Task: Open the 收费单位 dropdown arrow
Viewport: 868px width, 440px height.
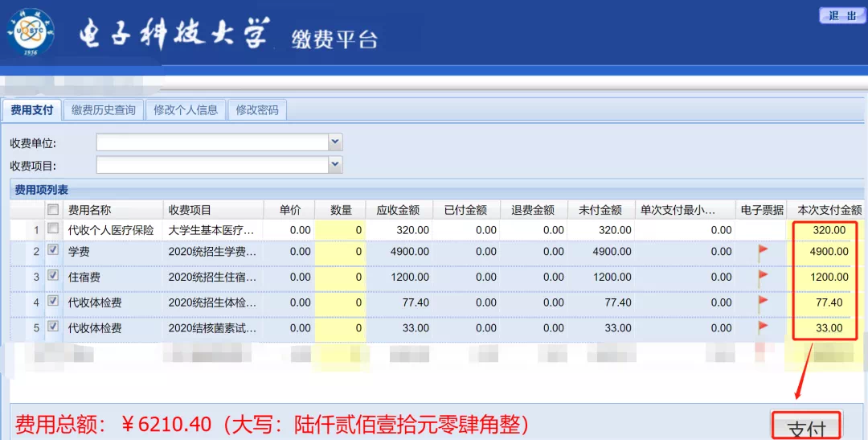Action: (x=335, y=142)
